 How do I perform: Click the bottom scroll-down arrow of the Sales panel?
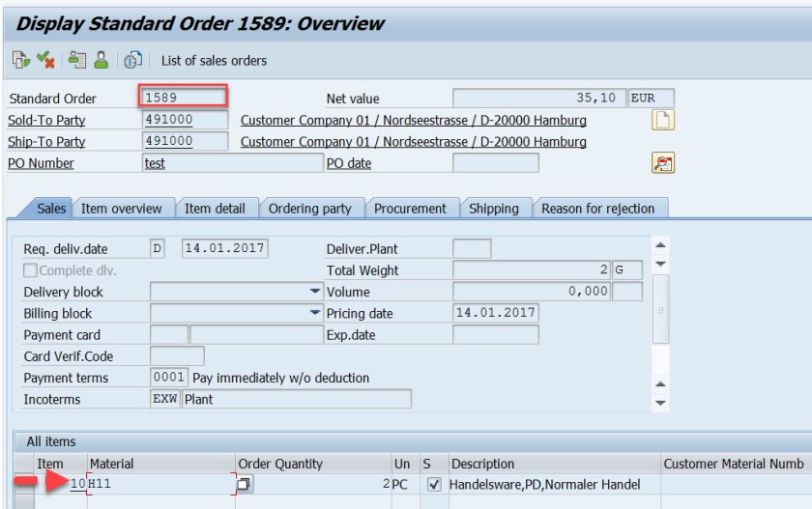pos(660,403)
